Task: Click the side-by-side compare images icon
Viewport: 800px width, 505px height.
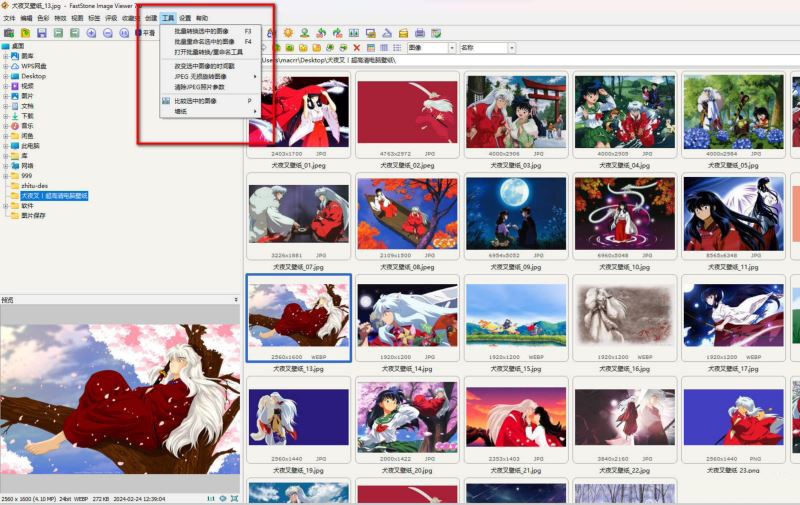Action: click(354, 33)
